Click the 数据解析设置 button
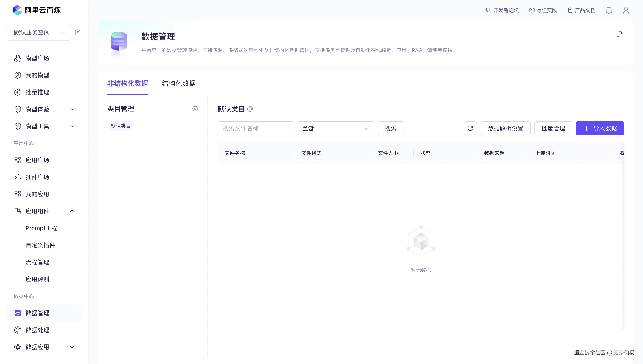The image size is (643, 364). 505,128
